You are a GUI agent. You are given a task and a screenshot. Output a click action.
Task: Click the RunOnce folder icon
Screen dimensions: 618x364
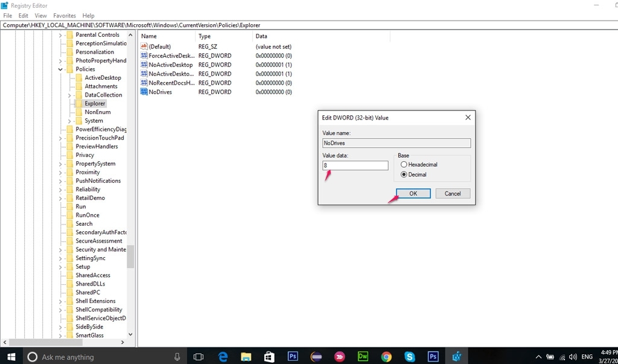(x=70, y=215)
